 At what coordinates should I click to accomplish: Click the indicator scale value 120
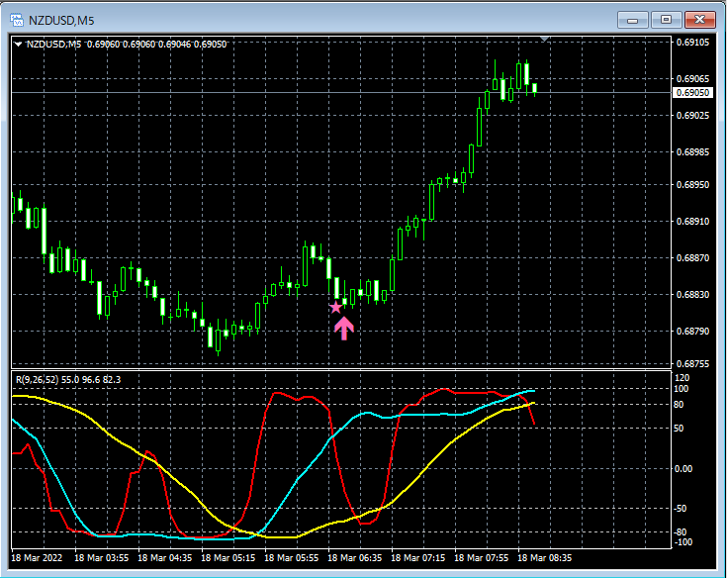(682, 378)
